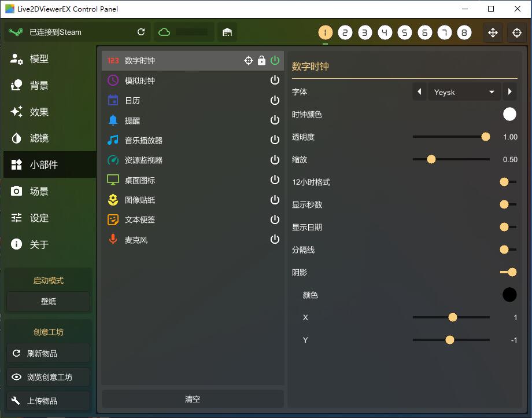532x418 pixels.
Task: Click the position crosshair icon on 数字时钟 row
Action: 249,60
